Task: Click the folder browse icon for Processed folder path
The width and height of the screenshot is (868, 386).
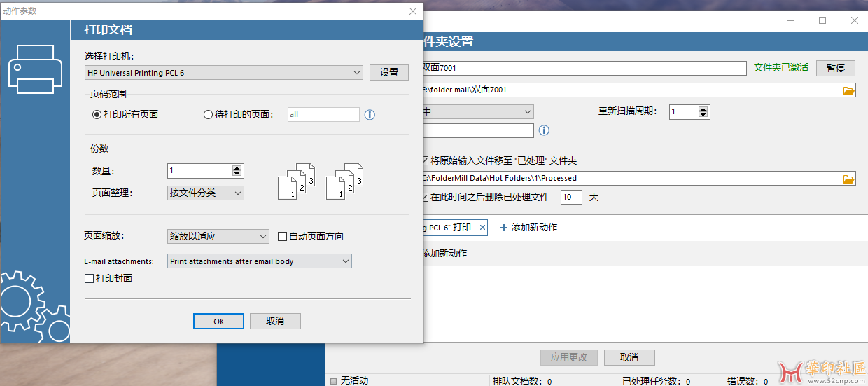Action: [x=848, y=179]
